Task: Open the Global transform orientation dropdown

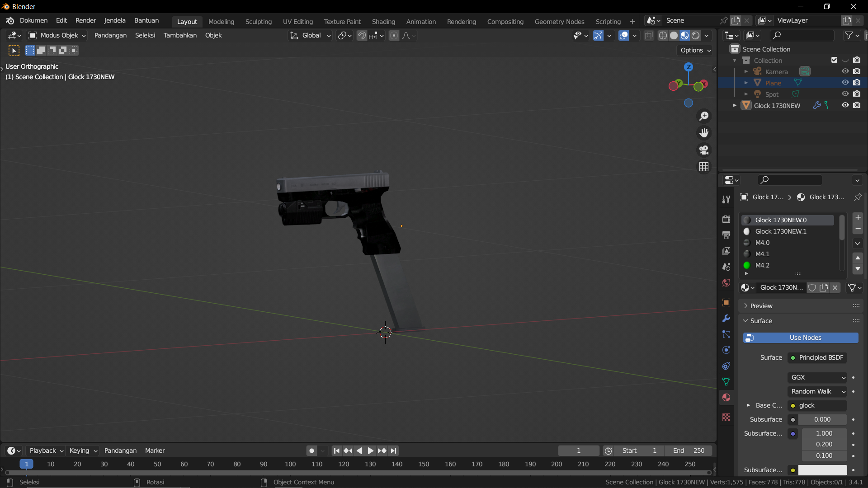Action: [x=310, y=35]
